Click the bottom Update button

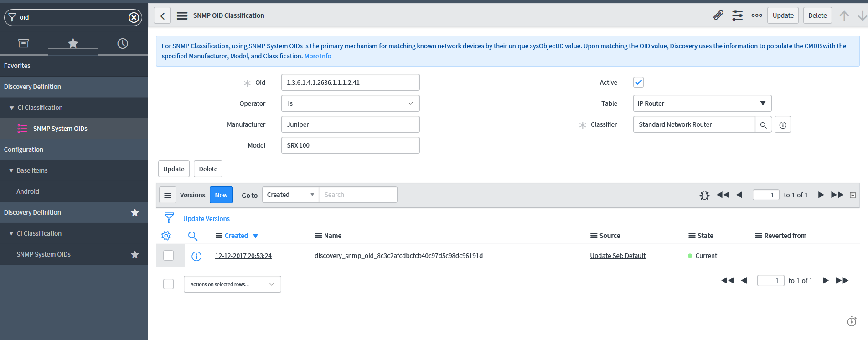[174, 169]
